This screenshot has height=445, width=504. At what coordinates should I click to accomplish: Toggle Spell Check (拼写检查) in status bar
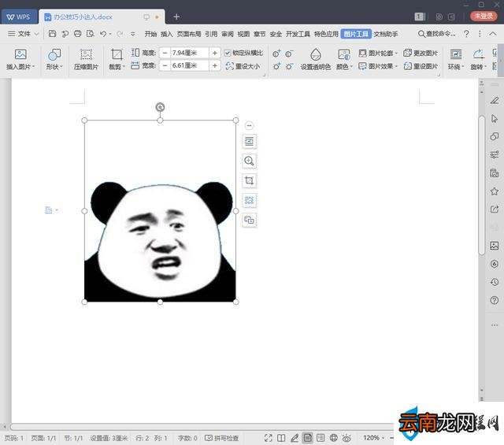point(222,438)
